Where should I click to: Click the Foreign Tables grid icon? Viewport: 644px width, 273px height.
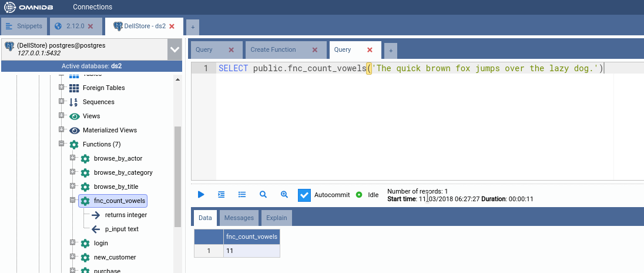pyautogui.click(x=74, y=88)
